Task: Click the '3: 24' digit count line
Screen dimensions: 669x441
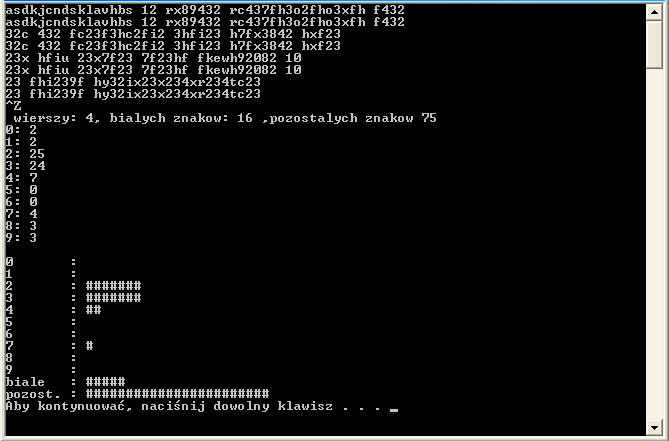Action: [x=25, y=165]
